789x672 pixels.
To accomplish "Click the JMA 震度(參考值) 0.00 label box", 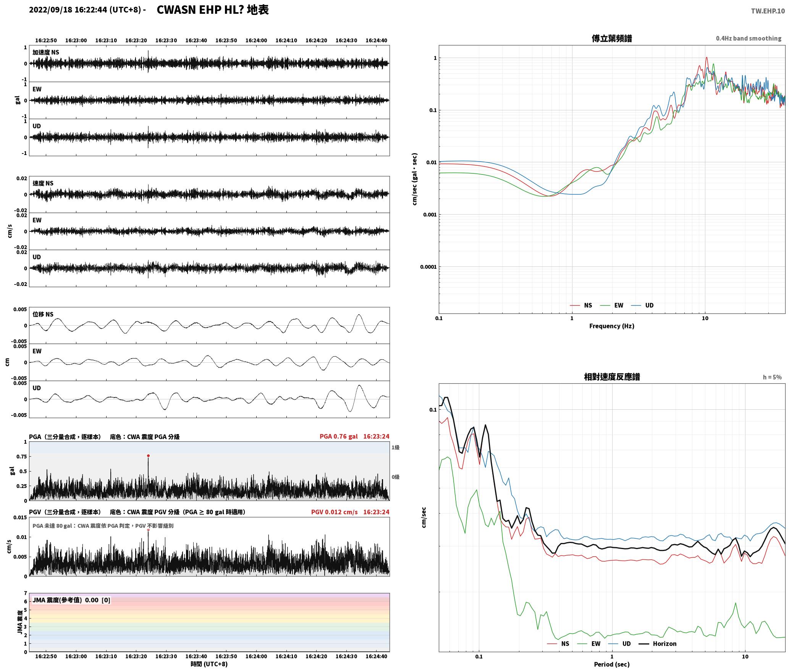I will coord(71,600).
